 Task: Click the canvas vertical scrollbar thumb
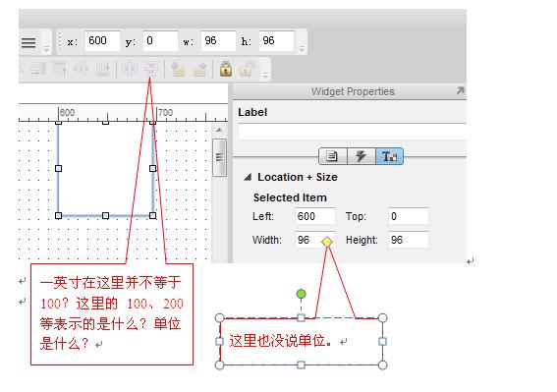[219, 157]
